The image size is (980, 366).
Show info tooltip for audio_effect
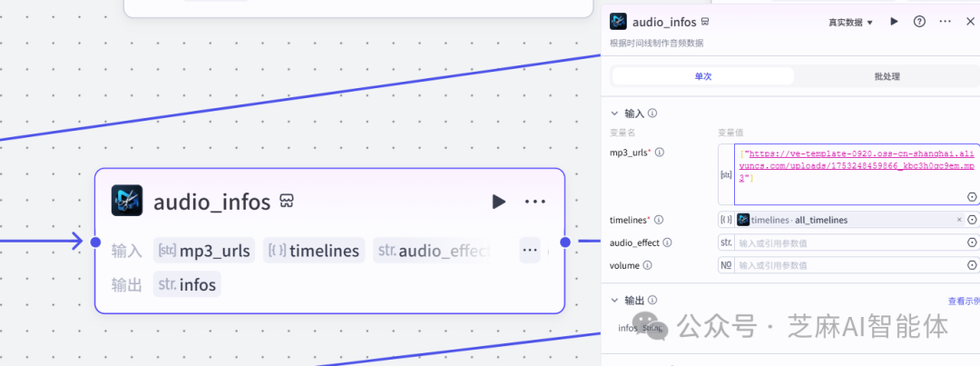668,242
